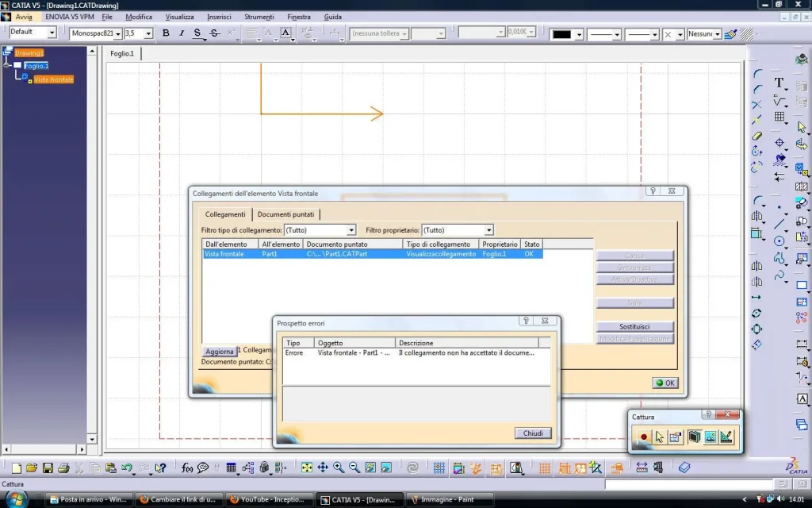Screen dimensions: 812x508
Task: Select Drawing1 in the specification tree
Action: tap(29, 53)
